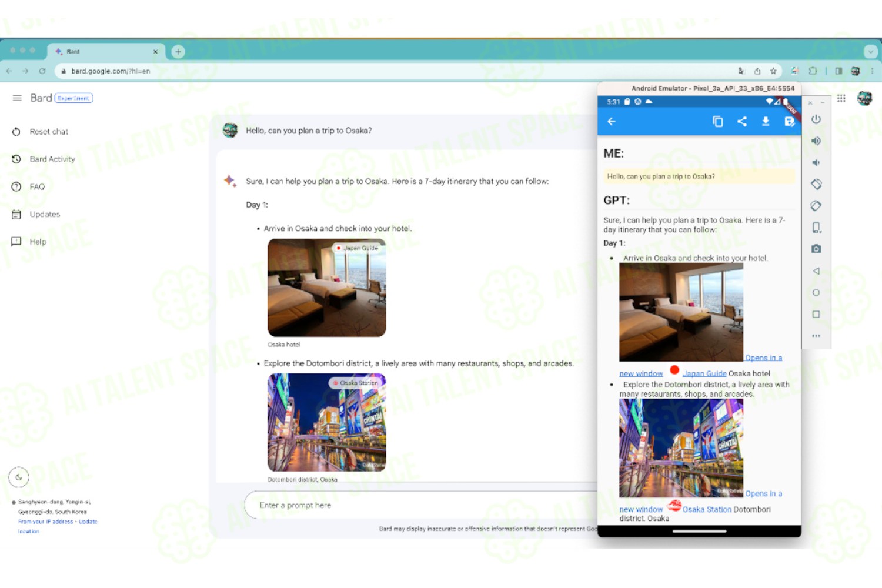Viewport: 882px width, 588px height.
Task: Bookmark this page with the star icon
Action: pos(773,71)
